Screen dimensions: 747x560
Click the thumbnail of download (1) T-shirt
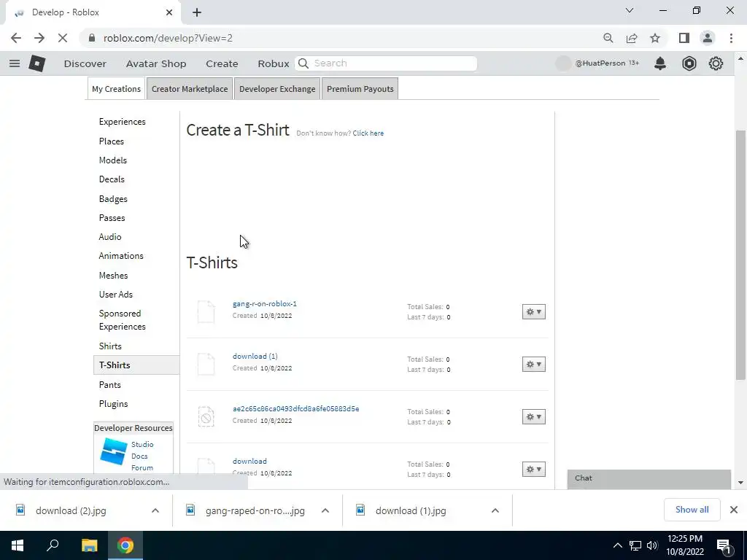click(x=206, y=365)
